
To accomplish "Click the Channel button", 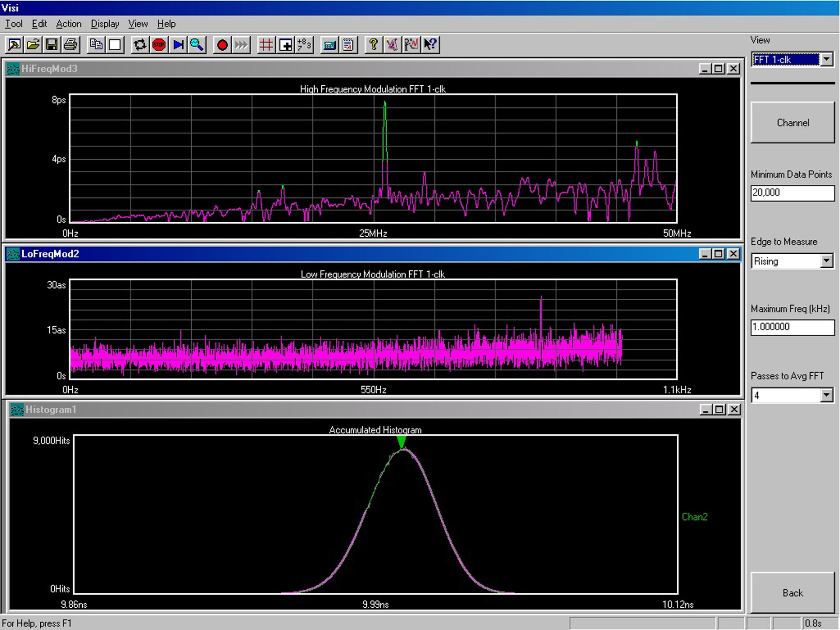I will (793, 123).
